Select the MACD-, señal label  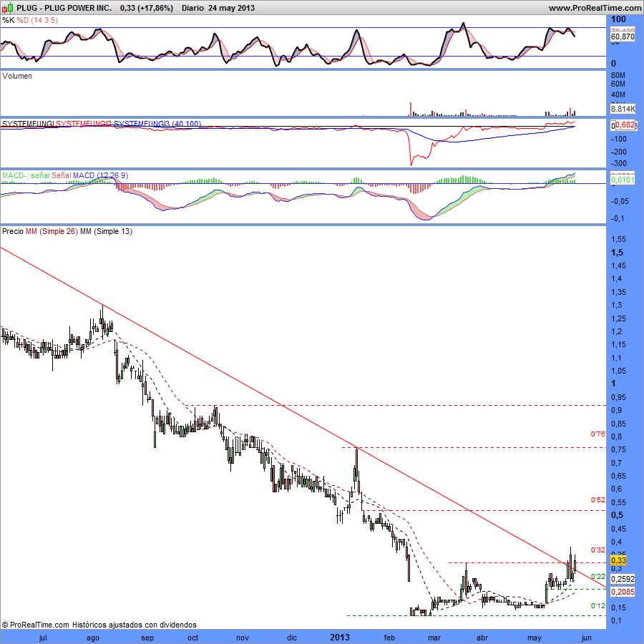point(26,175)
